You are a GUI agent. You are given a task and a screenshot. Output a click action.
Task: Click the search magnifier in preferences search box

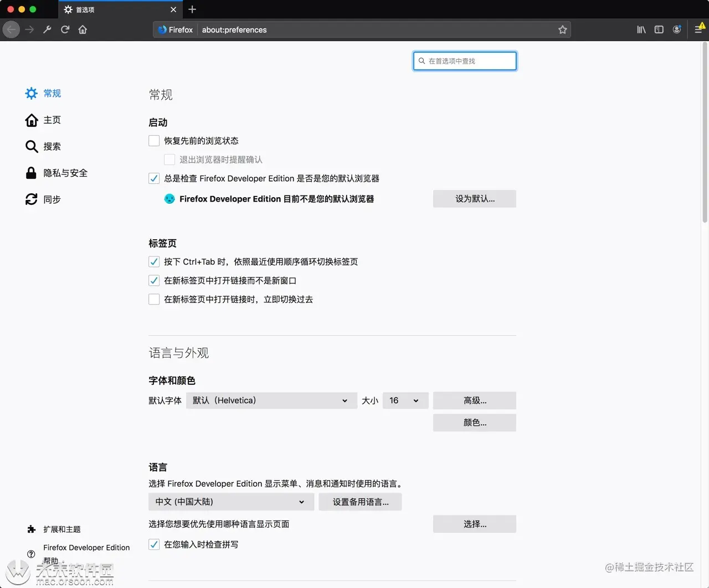(422, 61)
